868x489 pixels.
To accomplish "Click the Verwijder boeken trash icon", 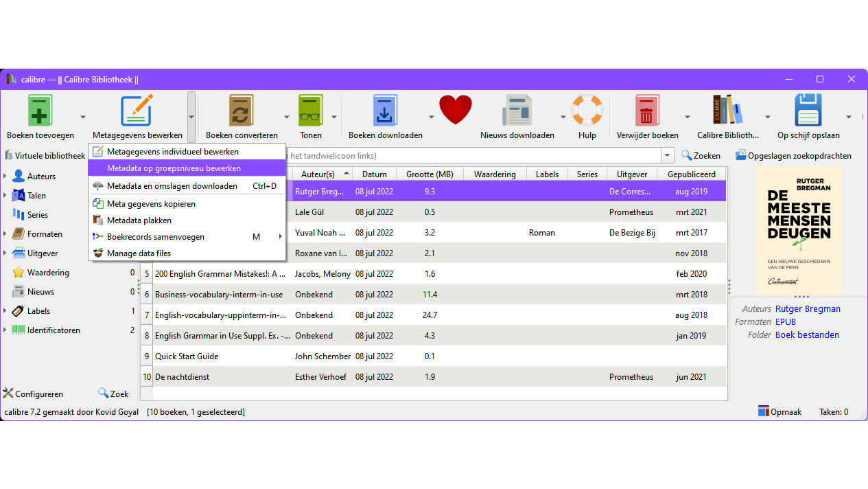I will point(647,111).
